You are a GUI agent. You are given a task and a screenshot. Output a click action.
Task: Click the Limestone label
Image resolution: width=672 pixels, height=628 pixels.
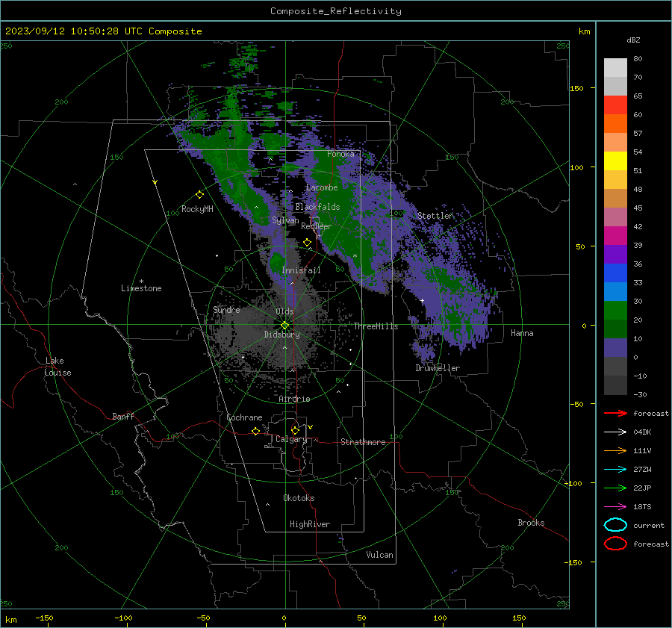click(141, 288)
